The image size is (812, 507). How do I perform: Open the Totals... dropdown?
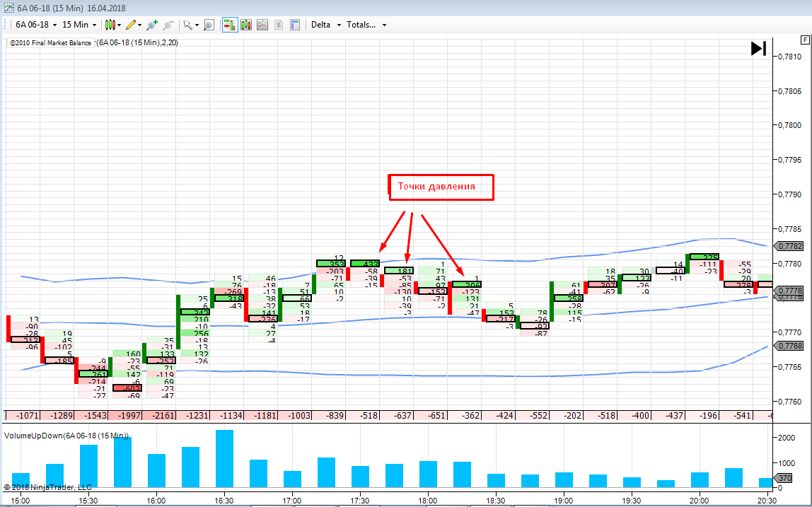366,25
